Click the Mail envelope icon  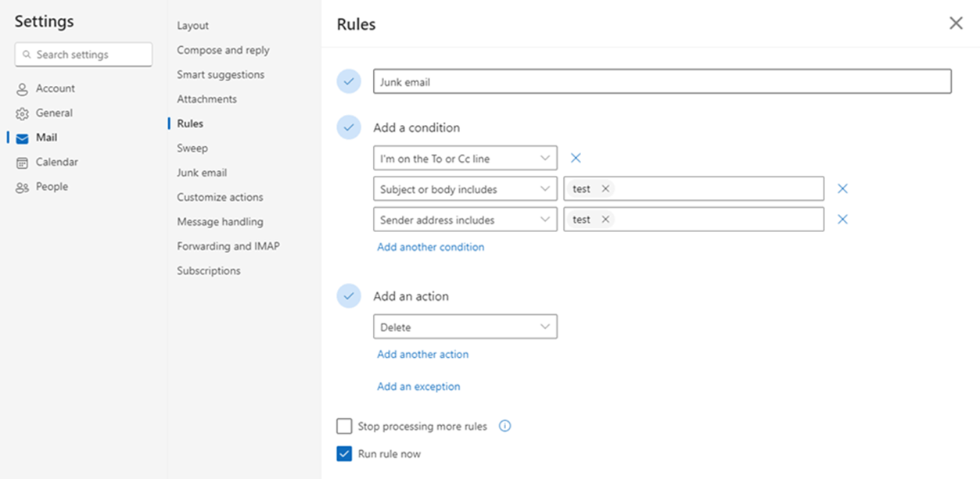(x=22, y=138)
